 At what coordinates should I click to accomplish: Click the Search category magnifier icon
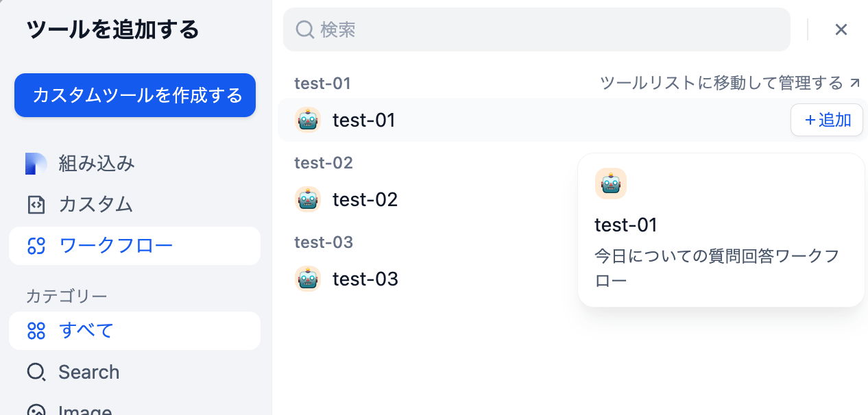[36, 372]
